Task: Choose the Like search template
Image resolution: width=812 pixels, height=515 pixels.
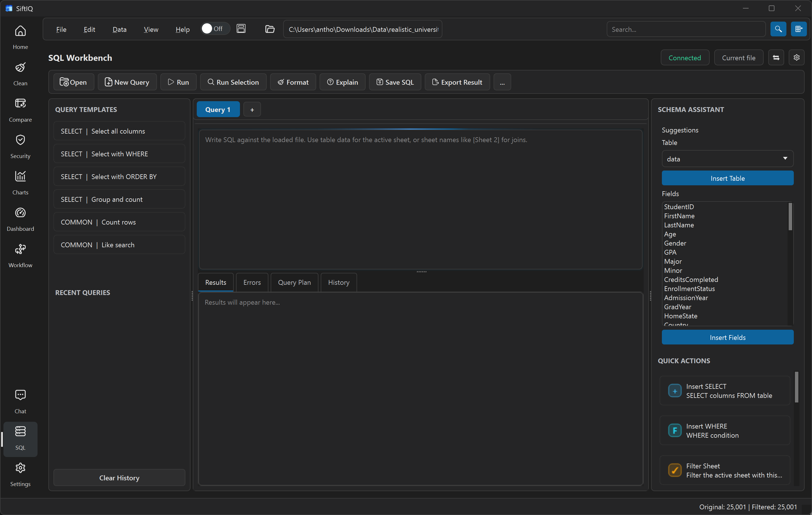Action: click(119, 245)
